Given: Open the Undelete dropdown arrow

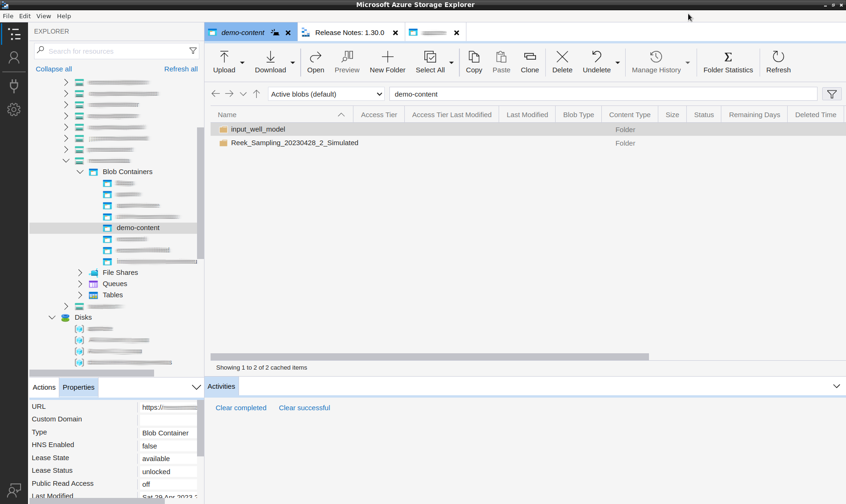Looking at the screenshot, I should click(618, 63).
